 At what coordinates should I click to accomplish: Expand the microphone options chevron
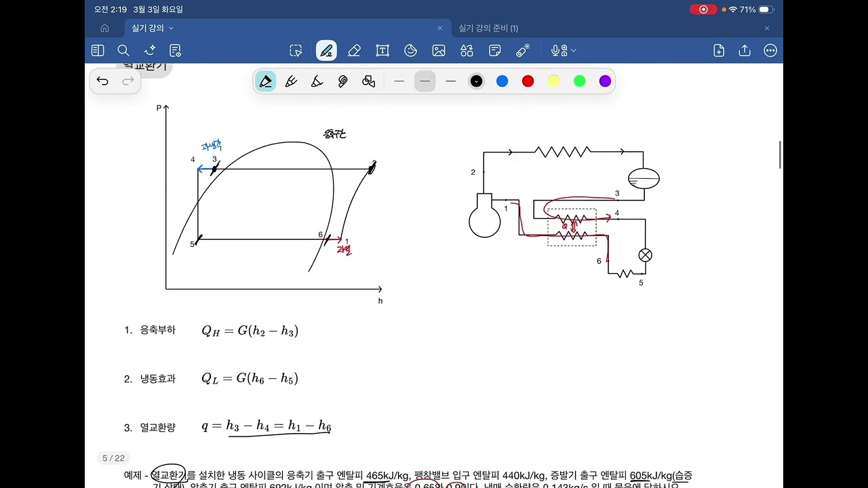coord(574,51)
